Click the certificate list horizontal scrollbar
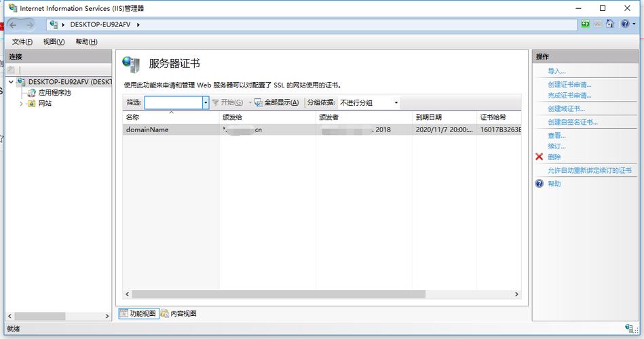The image size is (644, 339). tap(278, 294)
